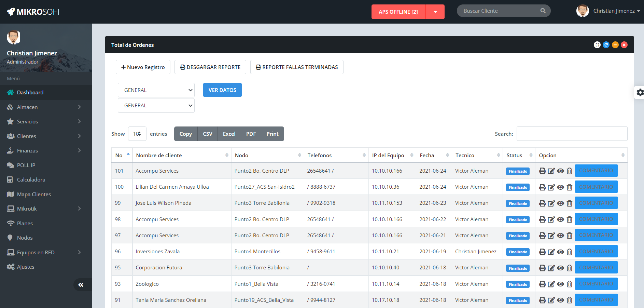Open the first GENERAL select box
The height and width of the screenshot is (308, 644).
click(x=156, y=90)
